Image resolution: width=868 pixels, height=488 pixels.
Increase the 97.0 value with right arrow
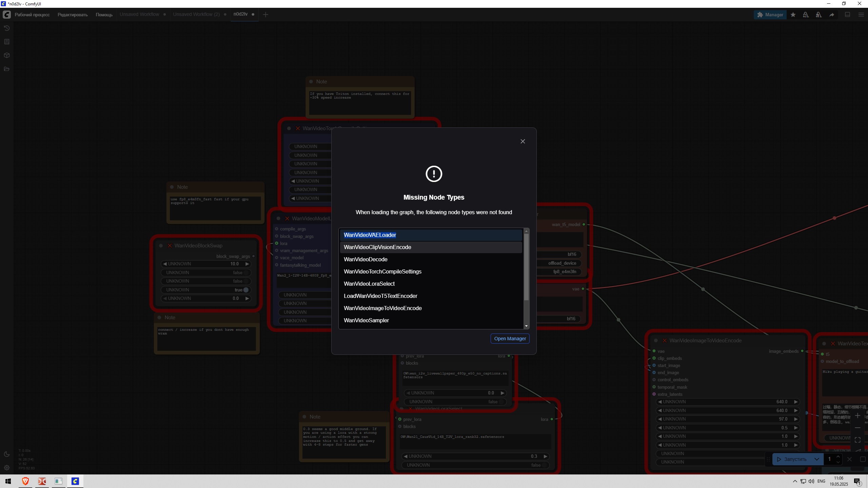click(796, 419)
